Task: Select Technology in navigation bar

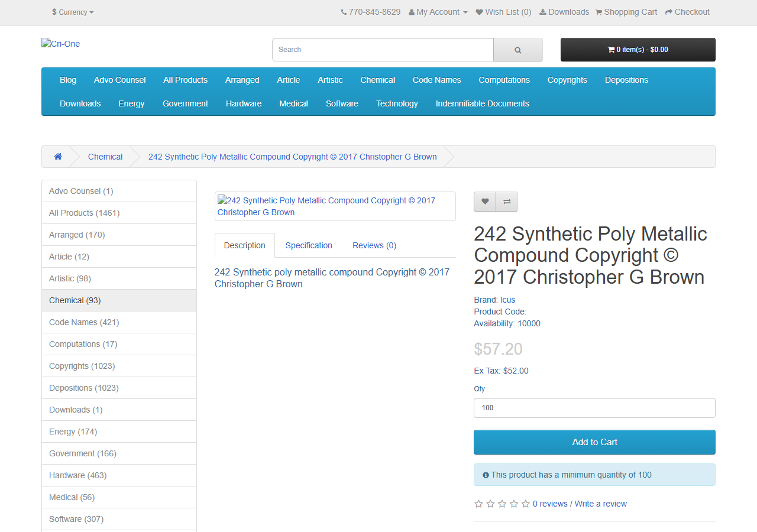Action: (397, 103)
